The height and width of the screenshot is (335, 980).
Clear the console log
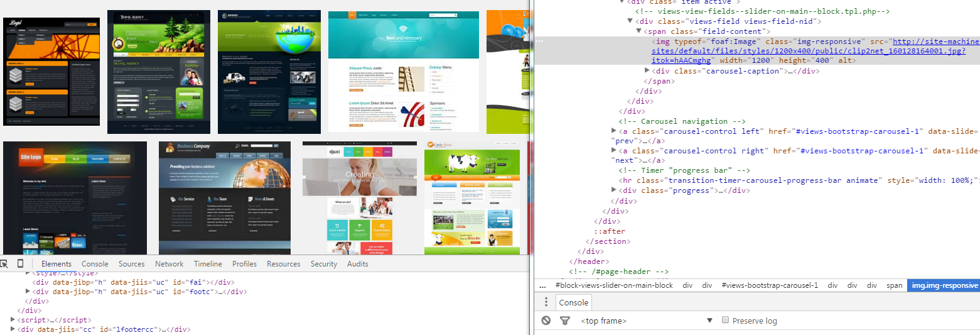tap(546, 321)
